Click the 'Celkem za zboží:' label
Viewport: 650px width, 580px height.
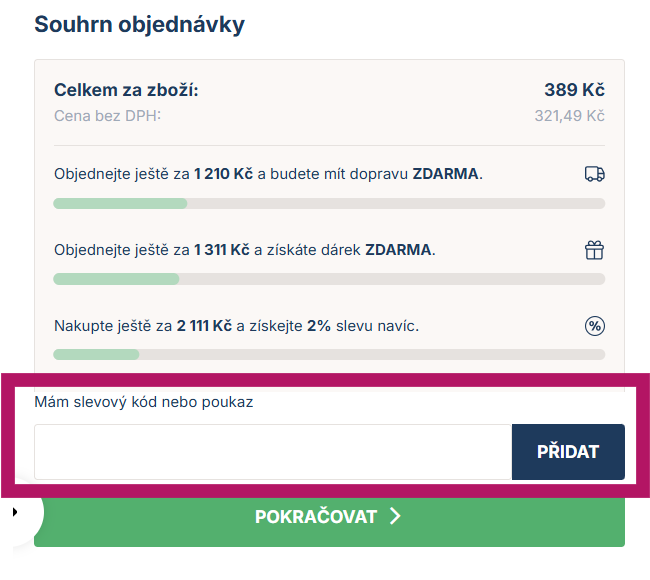126,91
